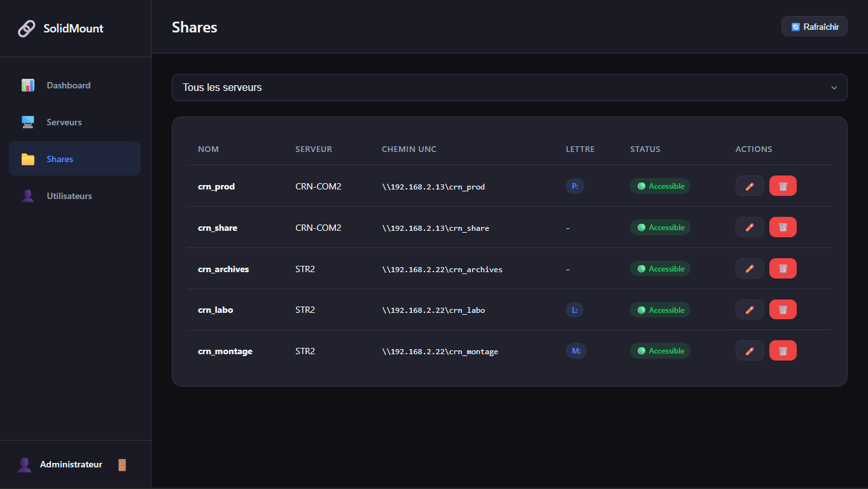Click the chevron arrow on the server filter
The image size is (868, 489).
834,88
